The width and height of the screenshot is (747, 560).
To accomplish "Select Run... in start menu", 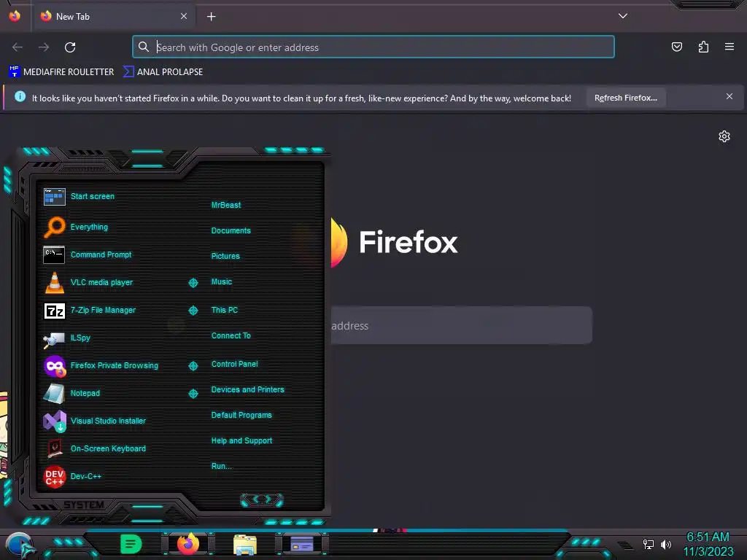I will 222,466.
